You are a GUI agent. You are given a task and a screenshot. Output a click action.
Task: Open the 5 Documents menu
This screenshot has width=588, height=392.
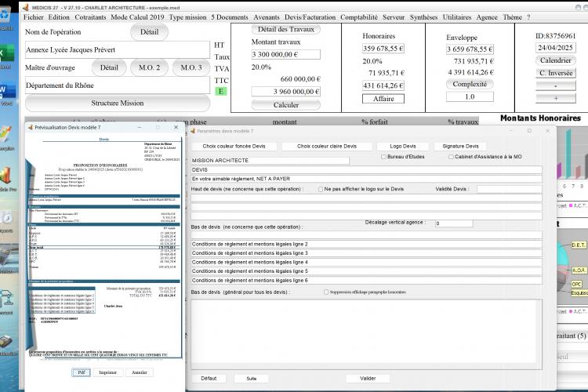coord(230,17)
